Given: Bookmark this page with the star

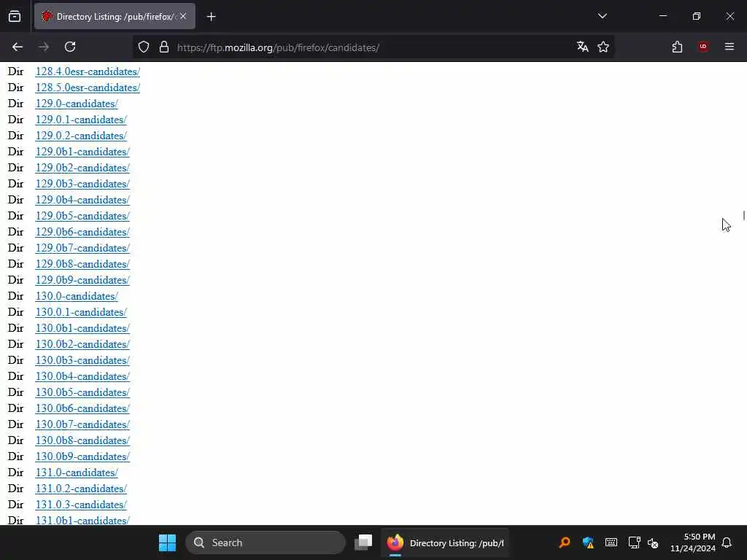Looking at the screenshot, I should coord(603,47).
